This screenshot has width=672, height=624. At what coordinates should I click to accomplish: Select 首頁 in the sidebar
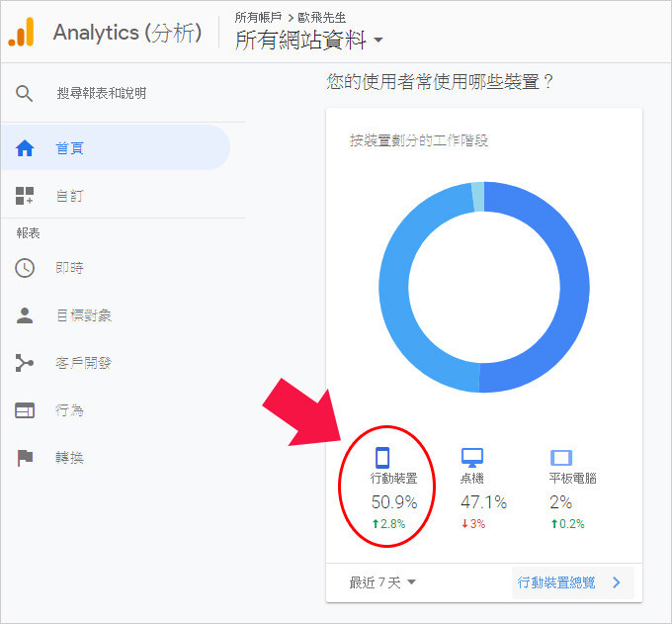pos(116,148)
